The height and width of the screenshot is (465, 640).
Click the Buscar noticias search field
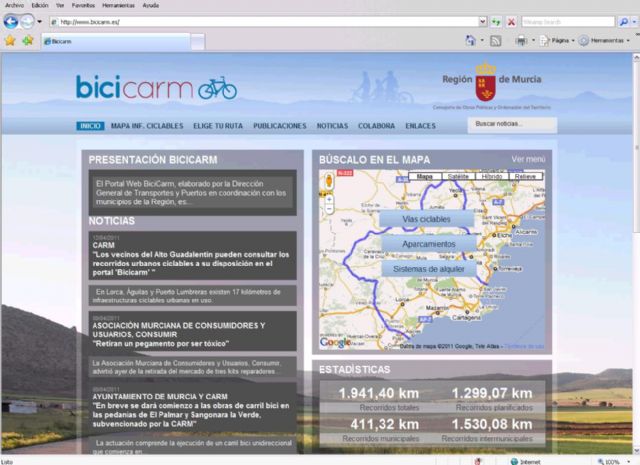tap(510, 124)
